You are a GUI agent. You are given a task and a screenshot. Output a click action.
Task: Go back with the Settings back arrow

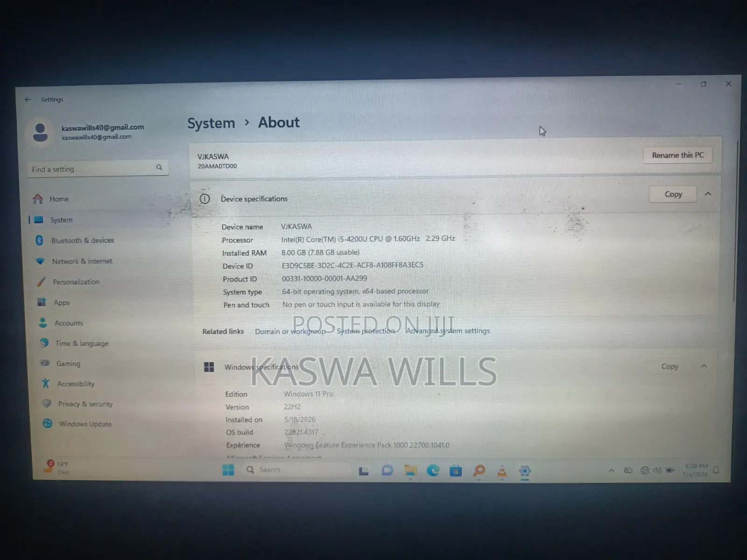[28, 99]
